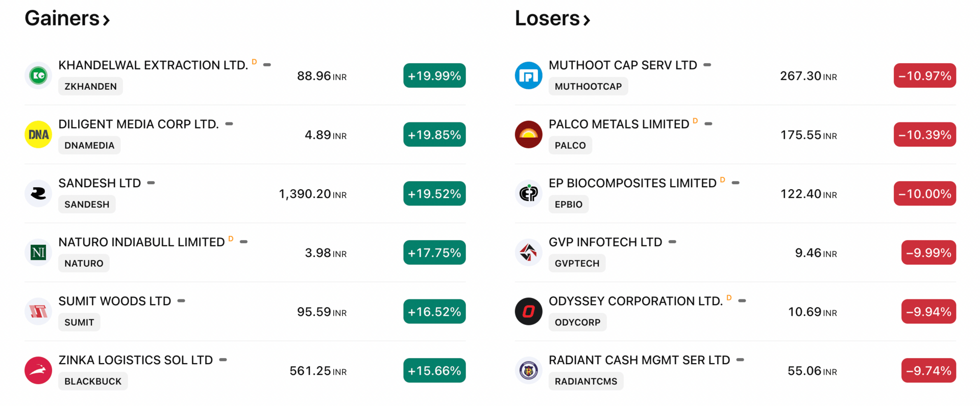
Task: Expand the Gainers section arrow
Action: click(106, 20)
